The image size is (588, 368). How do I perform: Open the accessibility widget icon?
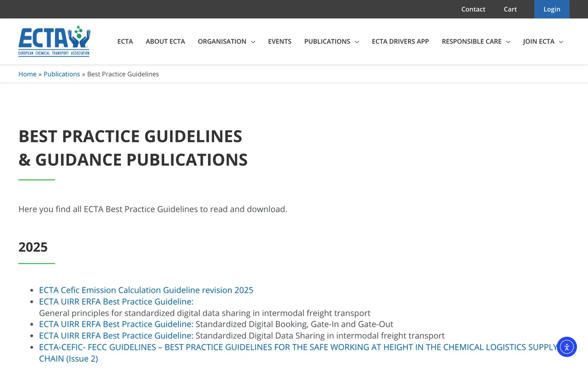click(x=567, y=347)
